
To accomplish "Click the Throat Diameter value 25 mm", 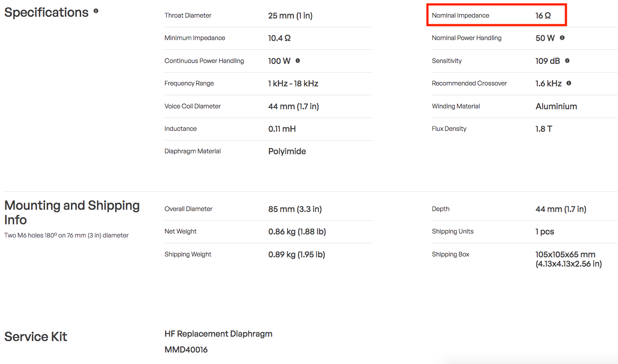I will pyautogui.click(x=290, y=15).
